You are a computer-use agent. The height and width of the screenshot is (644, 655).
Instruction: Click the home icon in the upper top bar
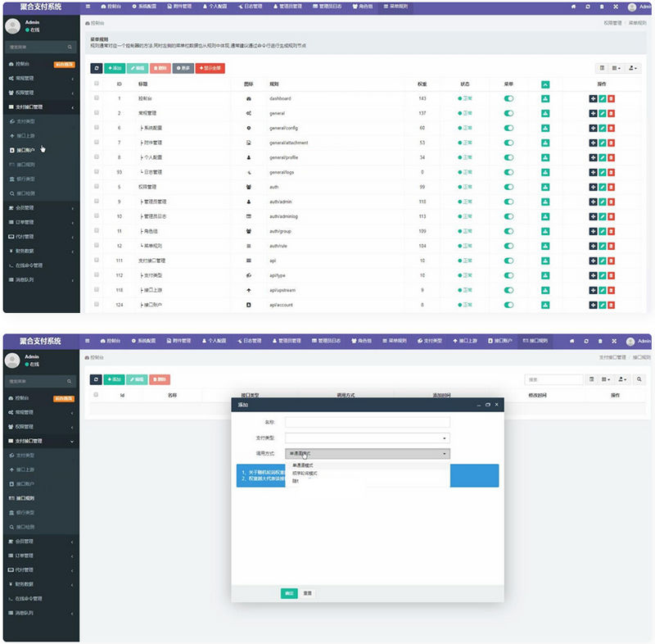tap(572, 7)
